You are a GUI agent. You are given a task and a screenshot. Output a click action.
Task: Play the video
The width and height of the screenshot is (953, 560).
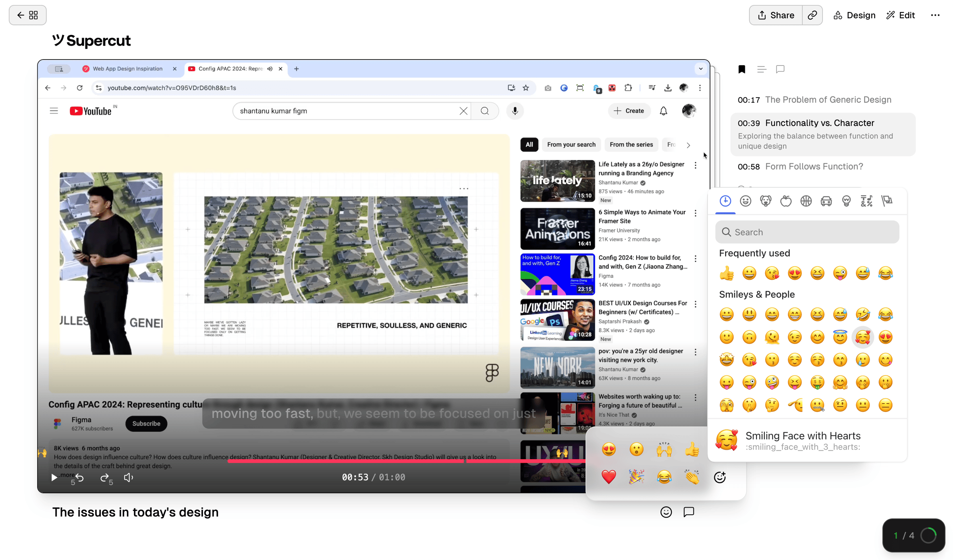(x=54, y=477)
